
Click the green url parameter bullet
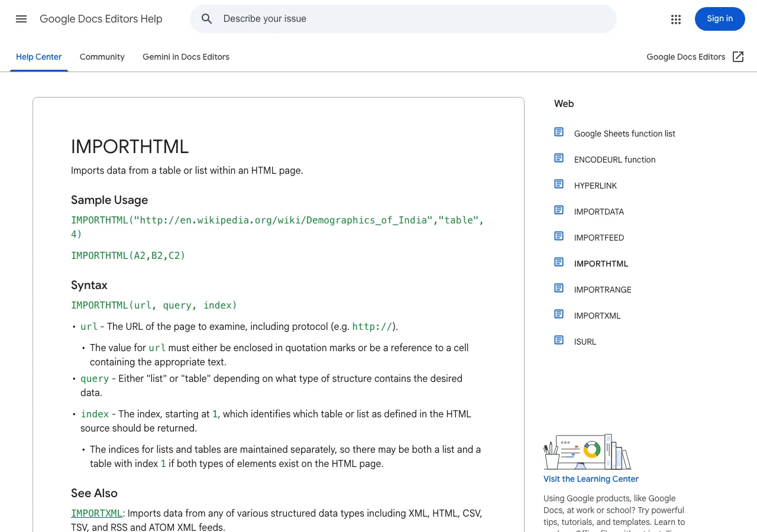pyautogui.click(x=89, y=326)
